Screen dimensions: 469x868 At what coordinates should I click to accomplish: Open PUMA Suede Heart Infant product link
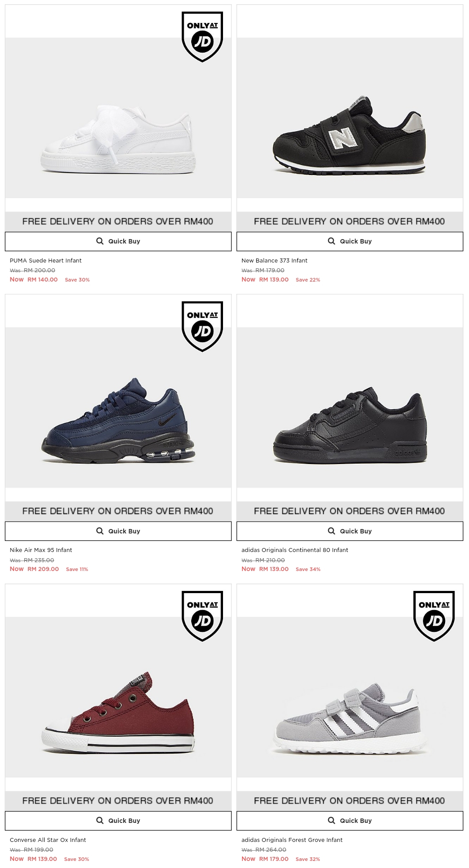[x=45, y=260]
